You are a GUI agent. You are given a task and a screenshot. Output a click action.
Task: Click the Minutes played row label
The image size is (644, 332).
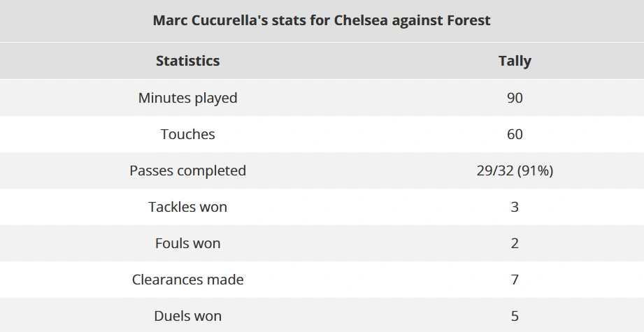click(187, 98)
